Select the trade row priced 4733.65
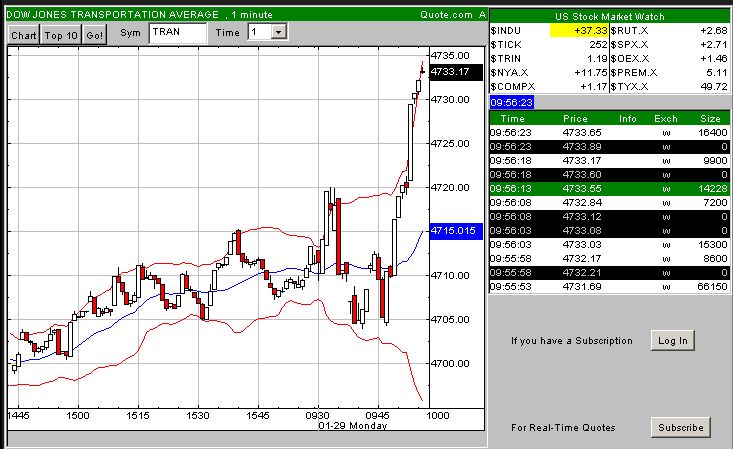This screenshot has height=449, width=733. tap(609, 133)
